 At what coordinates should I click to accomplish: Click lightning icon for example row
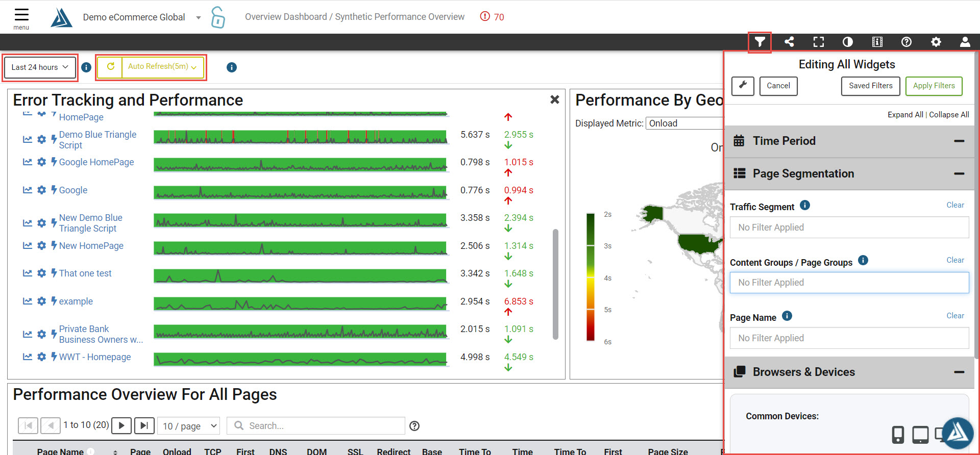pyautogui.click(x=54, y=301)
